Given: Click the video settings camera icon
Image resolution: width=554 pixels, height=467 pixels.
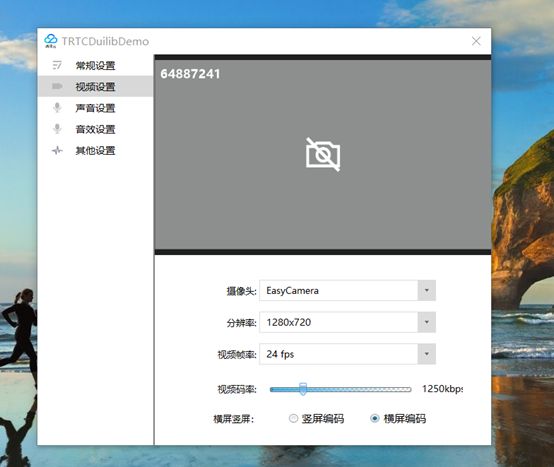Looking at the screenshot, I should click(57, 86).
